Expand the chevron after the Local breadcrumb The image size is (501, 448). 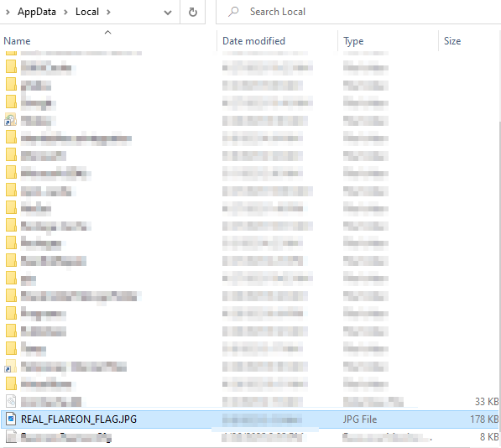pos(108,12)
